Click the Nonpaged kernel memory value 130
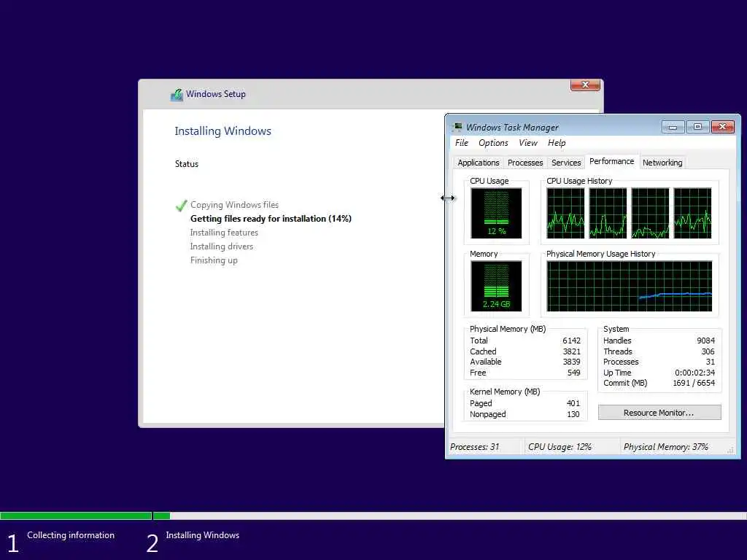747x560 pixels. click(x=573, y=414)
